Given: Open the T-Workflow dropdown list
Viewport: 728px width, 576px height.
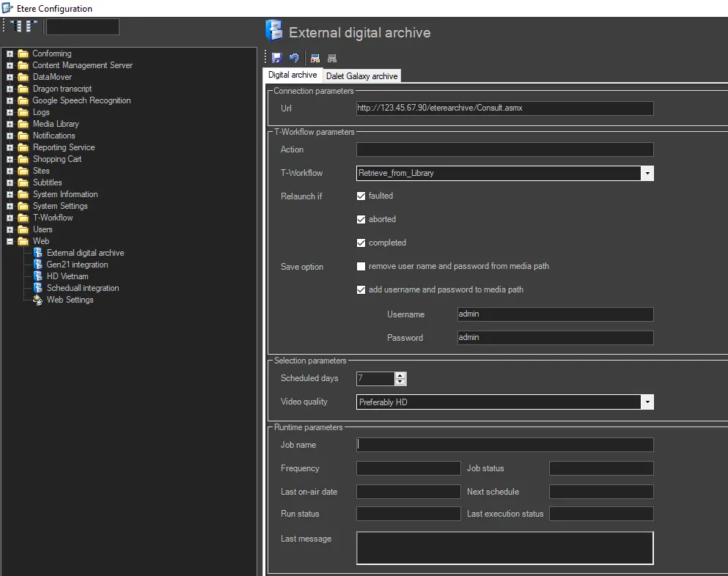Looking at the screenshot, I should pos(647,173).
